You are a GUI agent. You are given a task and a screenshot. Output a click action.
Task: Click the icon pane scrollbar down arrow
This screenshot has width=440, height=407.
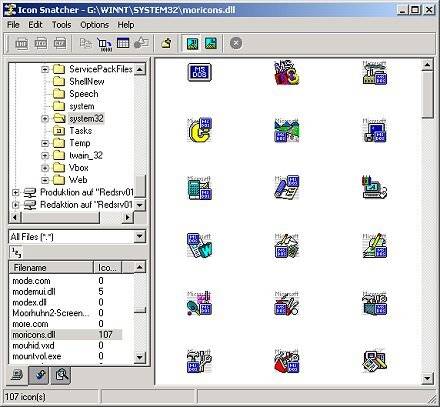[x=427, y=378]
